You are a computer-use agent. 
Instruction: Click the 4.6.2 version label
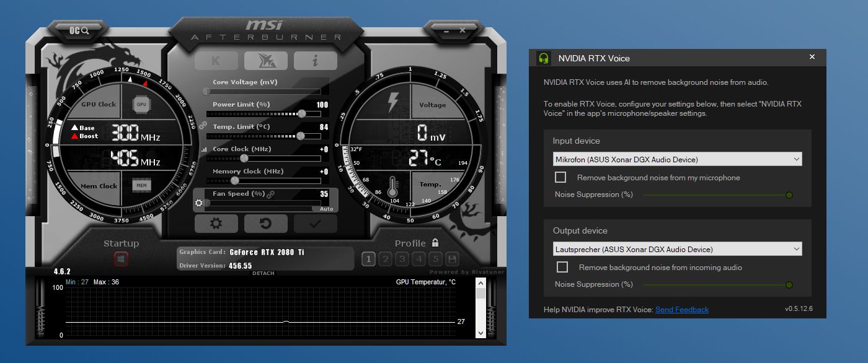[x=62, y=271]
